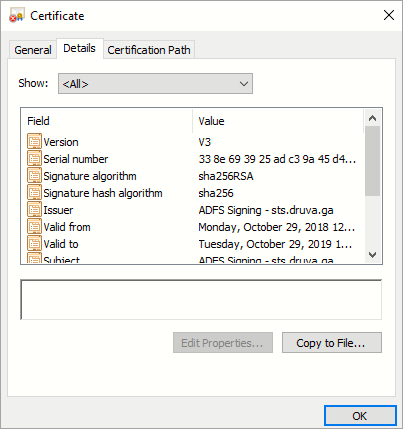Click the Serial number field icon
The image size is (403, 429).
(34, 159)
